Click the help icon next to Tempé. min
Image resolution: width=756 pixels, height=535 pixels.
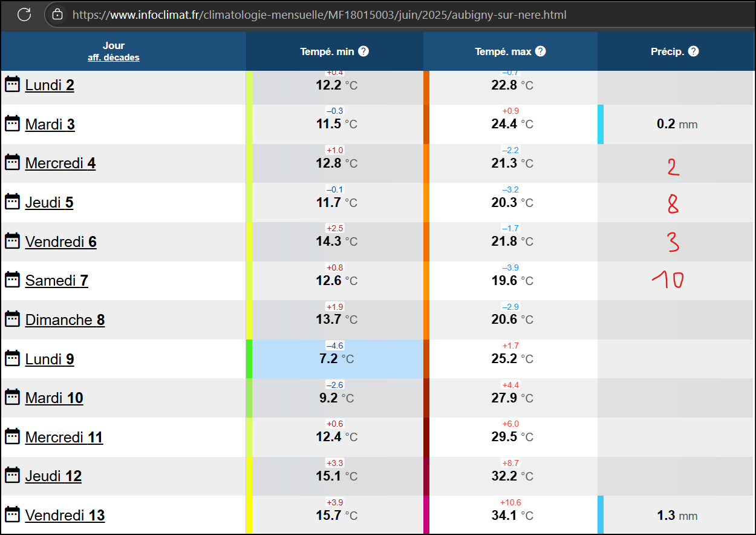point(363,51)
